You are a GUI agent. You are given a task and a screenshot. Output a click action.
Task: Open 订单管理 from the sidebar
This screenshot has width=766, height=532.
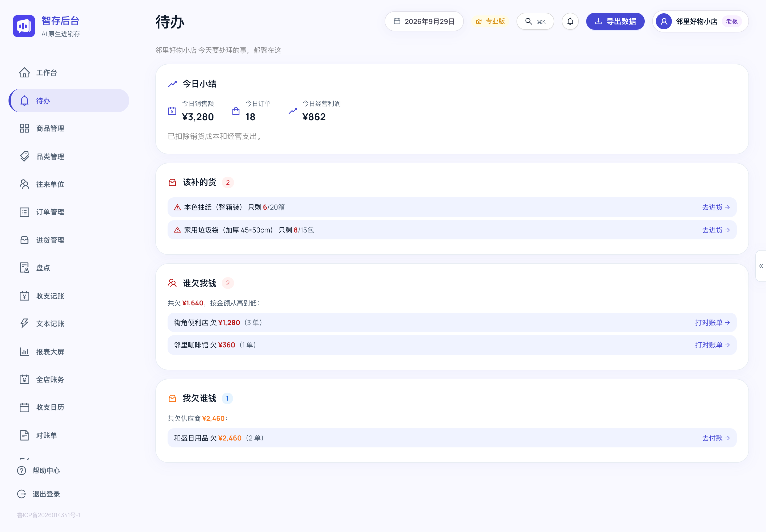69,212
